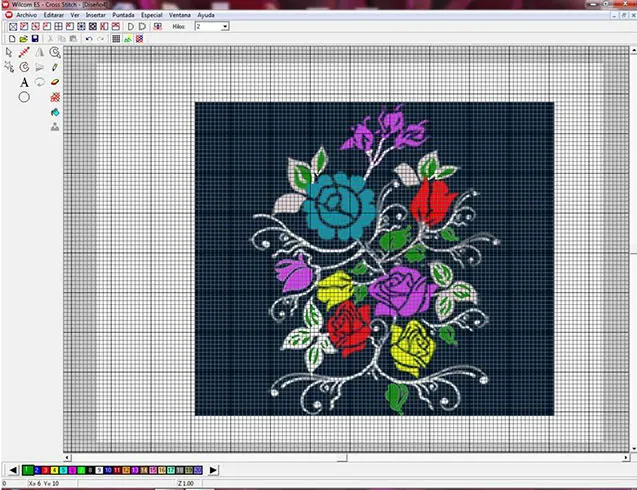Select the circle shape tool
This screenshot has width=637, height=490.
[24, 97]
